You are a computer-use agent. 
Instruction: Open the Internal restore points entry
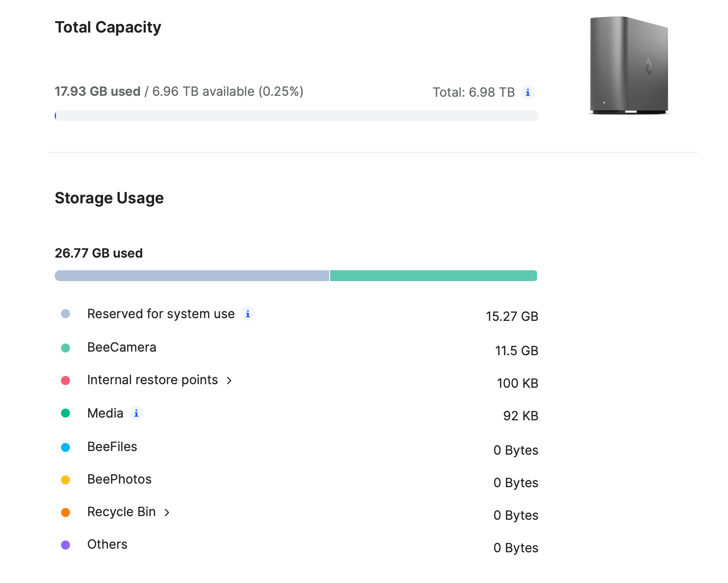tap(152, 380)
